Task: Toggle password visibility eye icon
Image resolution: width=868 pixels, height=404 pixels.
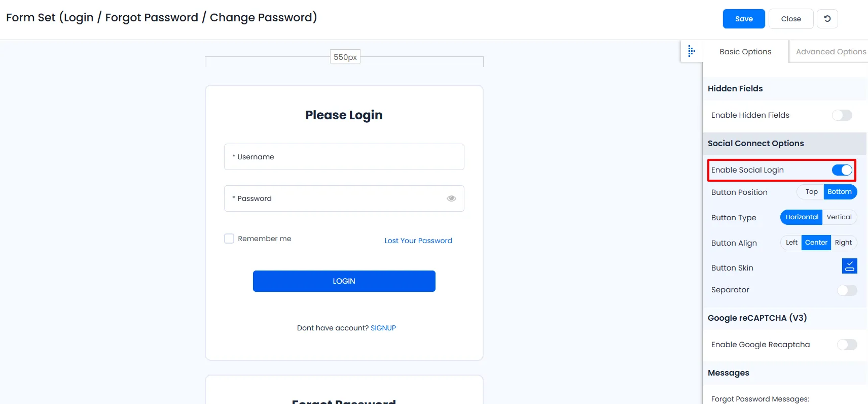Action: pos(451,198)
